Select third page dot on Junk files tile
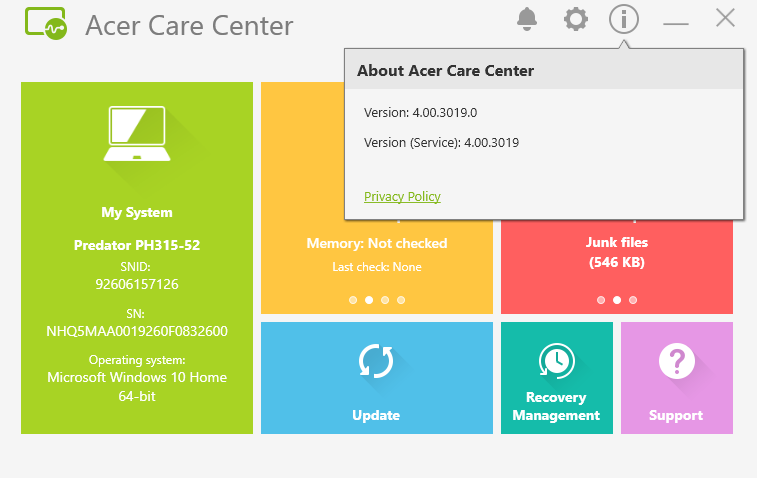 pos(633,300)
